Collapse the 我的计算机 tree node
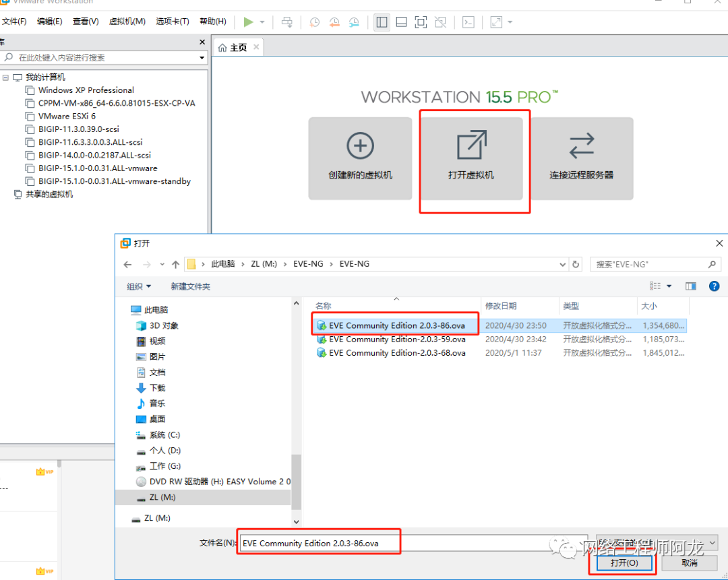Screen dimensions: 728x580 coord(5,77)
